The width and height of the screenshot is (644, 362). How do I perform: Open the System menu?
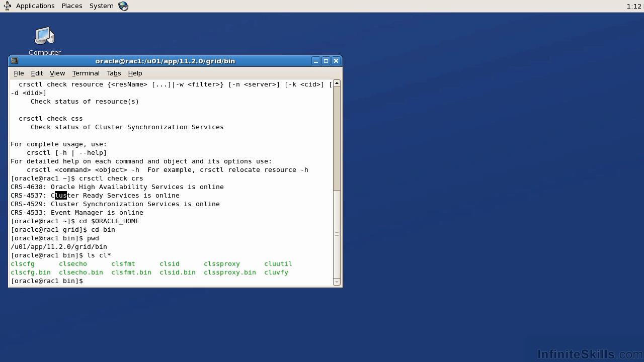click(x=102, y=6)
